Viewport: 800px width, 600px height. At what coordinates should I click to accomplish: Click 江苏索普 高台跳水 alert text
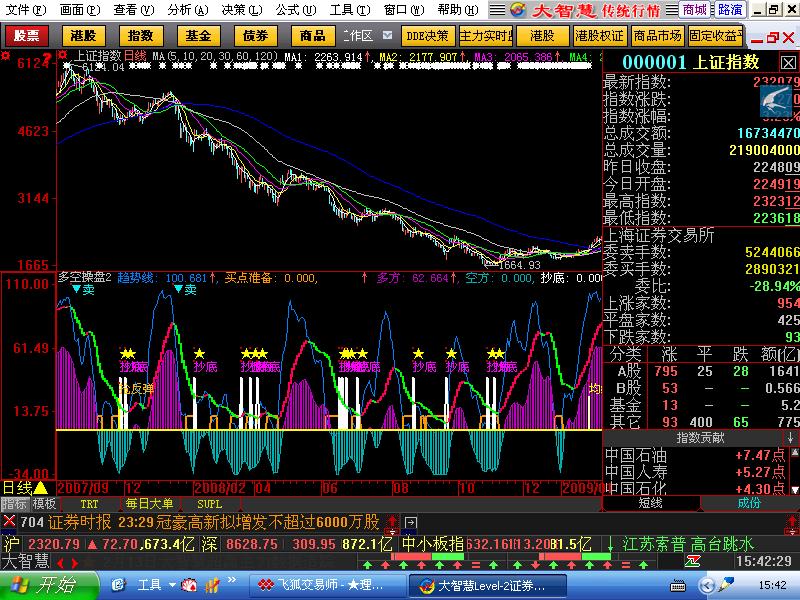coord(688,544)
